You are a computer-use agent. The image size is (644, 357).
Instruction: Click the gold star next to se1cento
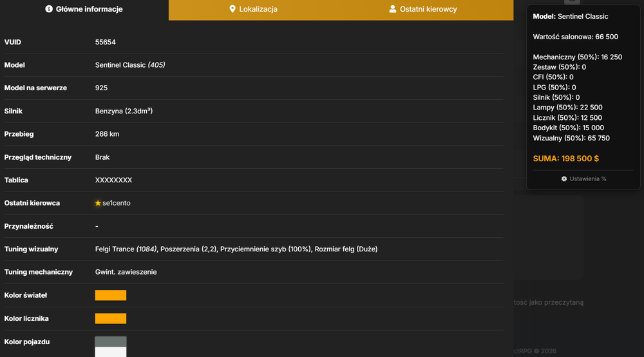(x=98, y=203)
